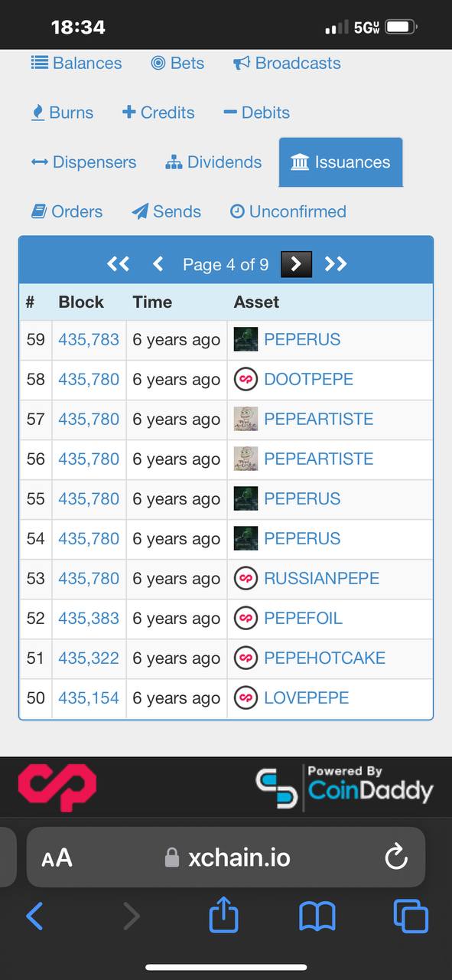Viewport: 452px width, 980px height.
Task: Click the PEPEARTISTE thumbnail in row 57
Action: click(246, 419)
